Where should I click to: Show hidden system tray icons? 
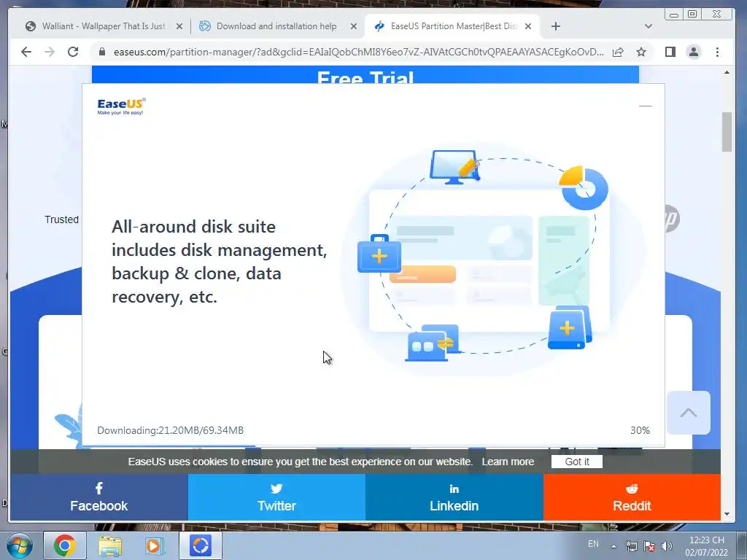pyautogui.click(x=614, y=546)
